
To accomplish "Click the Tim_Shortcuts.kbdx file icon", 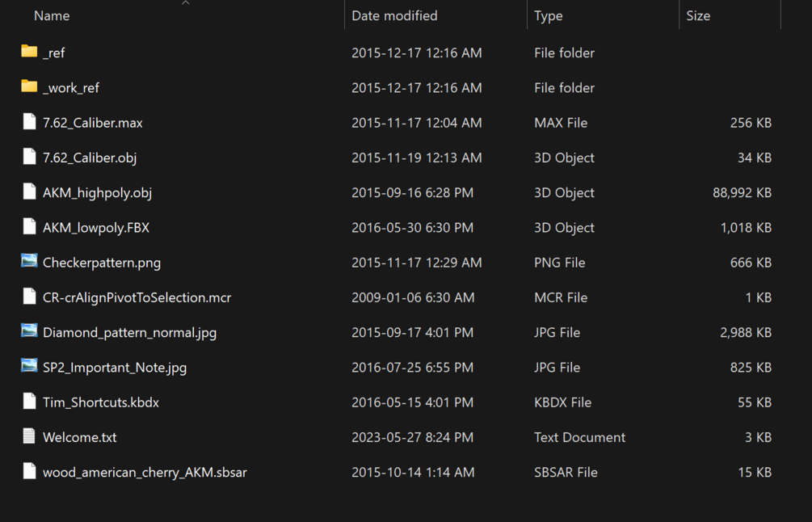I will (x=29, y=402).
